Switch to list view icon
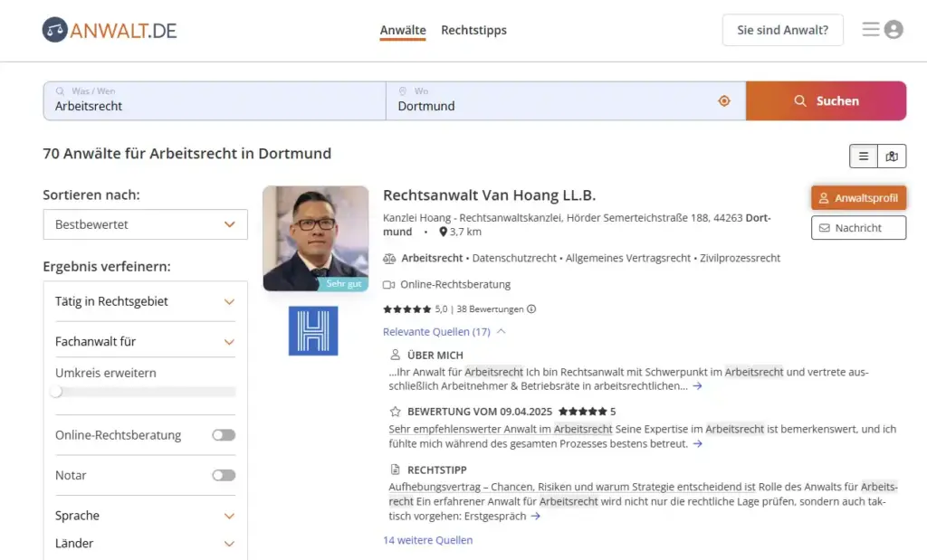 864,157
